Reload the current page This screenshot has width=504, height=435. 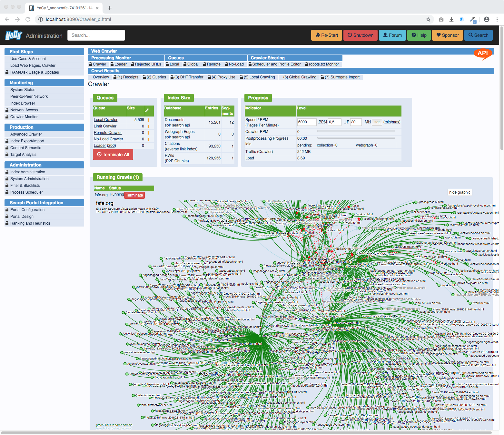[x=28, y=19]
